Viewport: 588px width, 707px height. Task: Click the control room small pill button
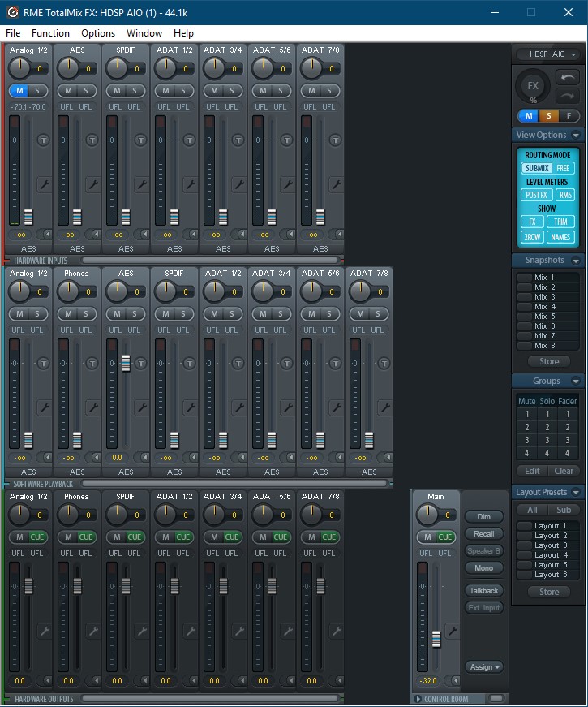[496, 699]
